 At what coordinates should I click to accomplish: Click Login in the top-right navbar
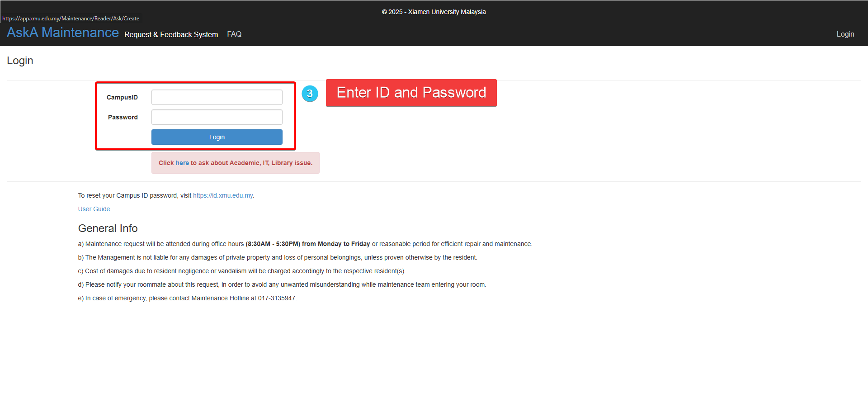pyautogui.click(x=844, y=34)
